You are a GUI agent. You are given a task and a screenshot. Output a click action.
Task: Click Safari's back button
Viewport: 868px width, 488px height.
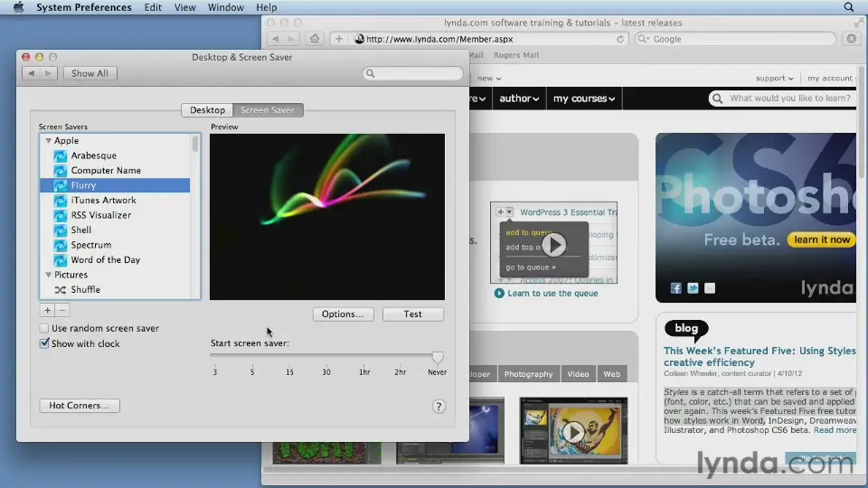pyautogui.click(x=276, y=39)
